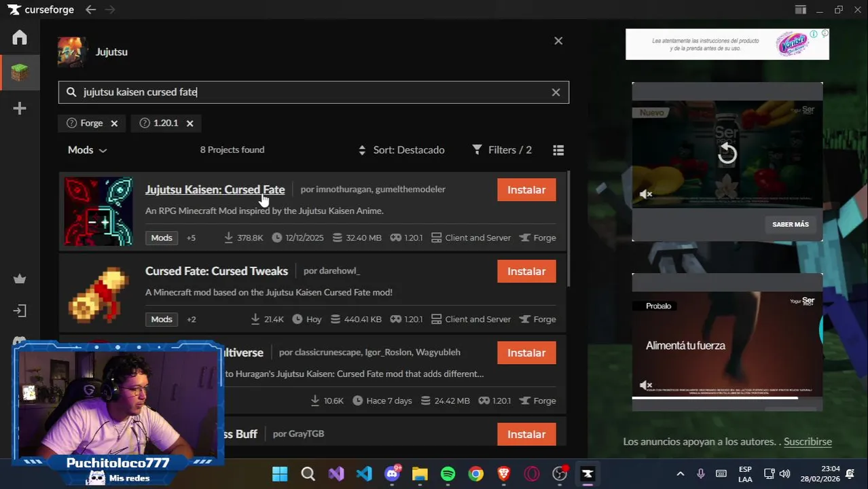Open Opera browser from taskbar
The width and height of the screenshot is (868, 489).
(x=532, y=473)
